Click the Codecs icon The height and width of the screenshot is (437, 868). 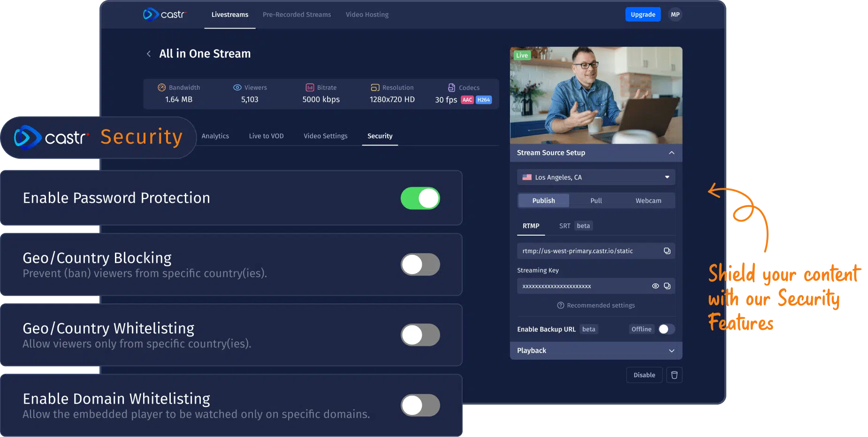click(x=451, y=87)
